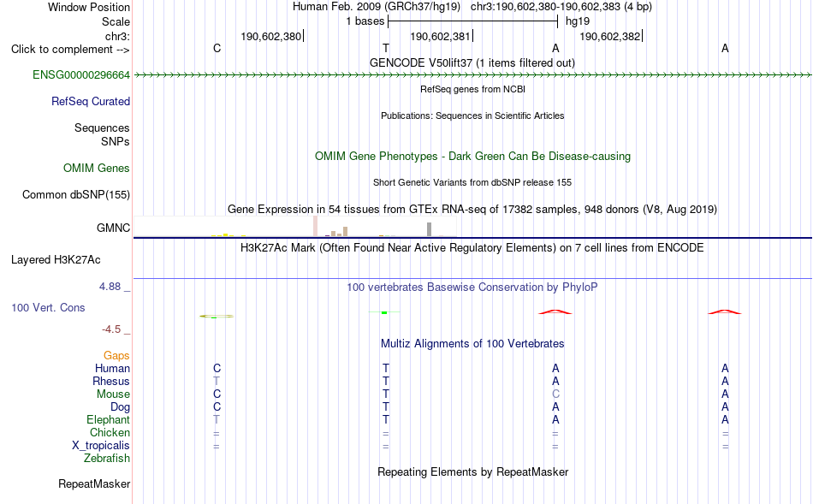The width and height of the screenshot is (813, 504).
Task: Open the GTEx Gene Expression track title
Action: point(472,209)
